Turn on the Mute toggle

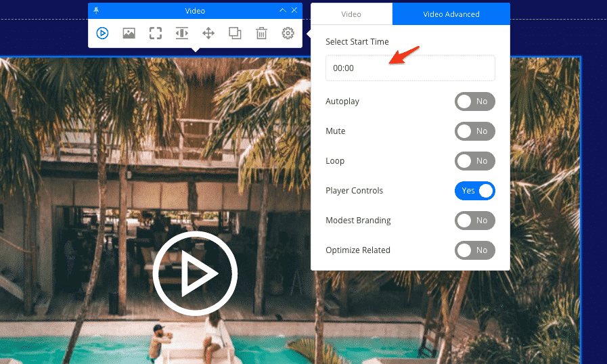(474, 131)
